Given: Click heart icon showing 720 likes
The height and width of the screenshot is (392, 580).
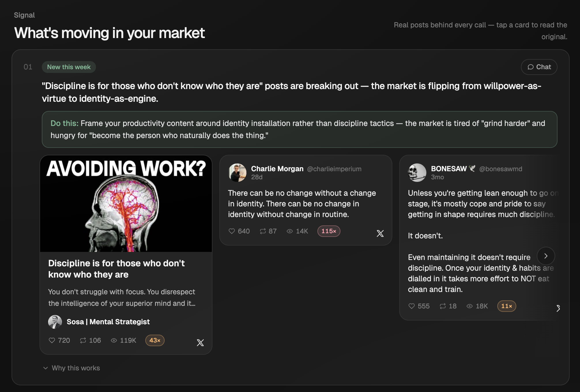Looking at the screenshot, I should [52, 340].
